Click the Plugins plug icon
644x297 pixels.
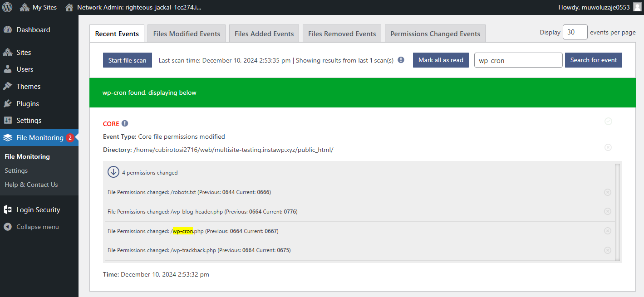point(8,104)
